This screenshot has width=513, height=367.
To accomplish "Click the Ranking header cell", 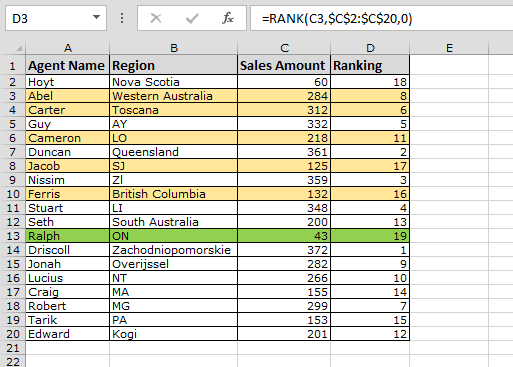I will [370, 65].
